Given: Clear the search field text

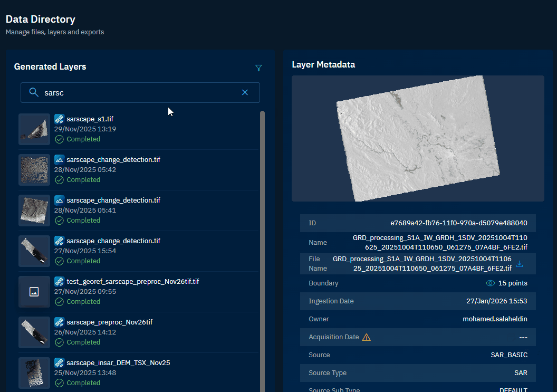Looking at the screenshot, I should click(245, 92).
